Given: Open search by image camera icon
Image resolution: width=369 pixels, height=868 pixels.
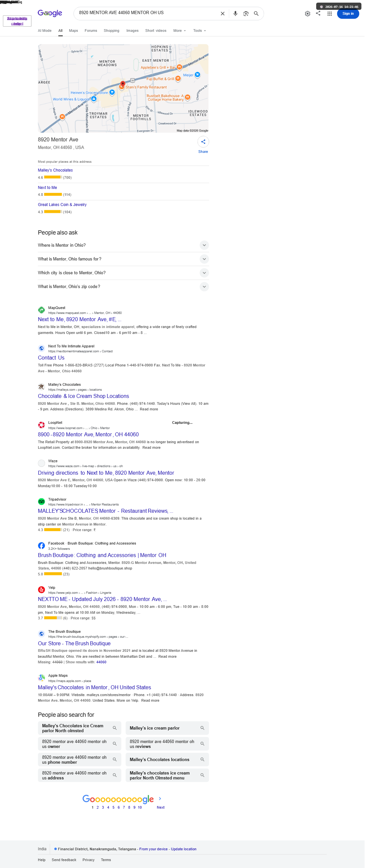Looking at the screenshot, I should [246, 13].
